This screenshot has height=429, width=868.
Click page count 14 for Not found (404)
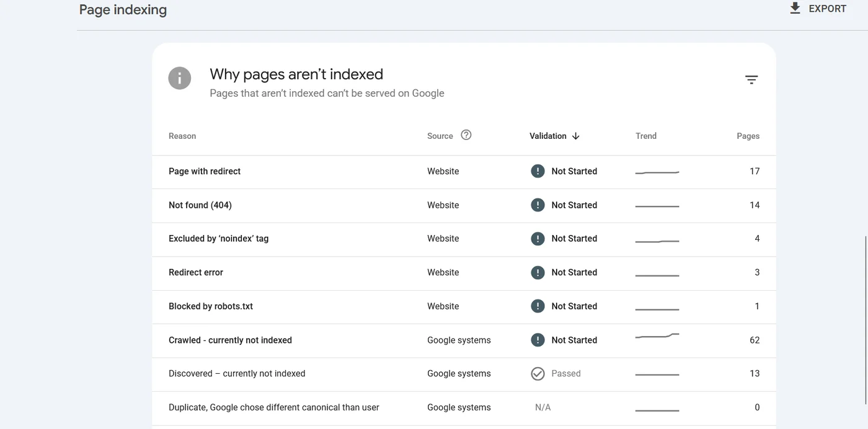[x=755, y=205]
